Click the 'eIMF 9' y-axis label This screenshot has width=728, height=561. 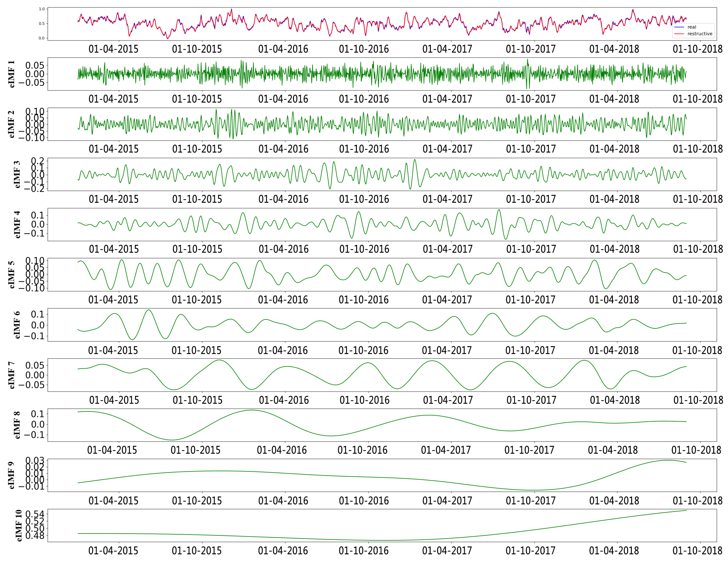click(x=11, y=475)
